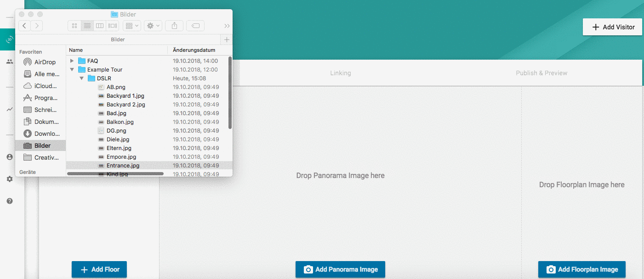Select file Empore.jpg
The image size is (644, 279).
(147, 156)
